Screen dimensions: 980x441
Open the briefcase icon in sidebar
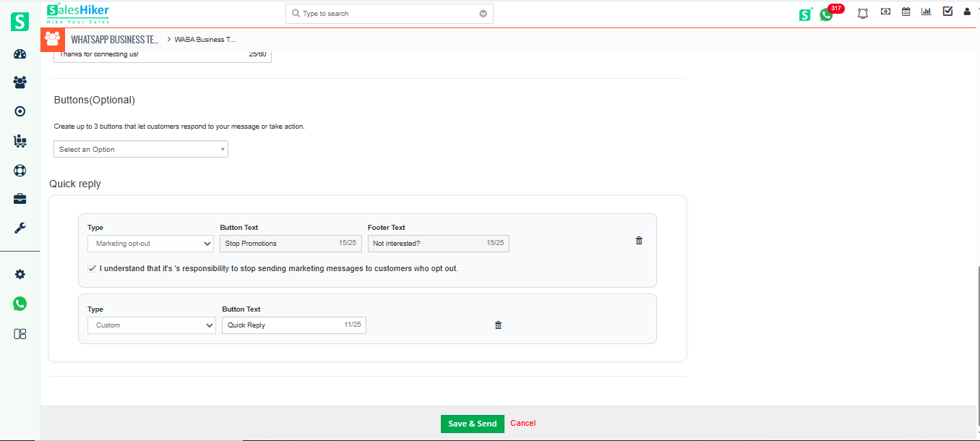pos(20,198)
